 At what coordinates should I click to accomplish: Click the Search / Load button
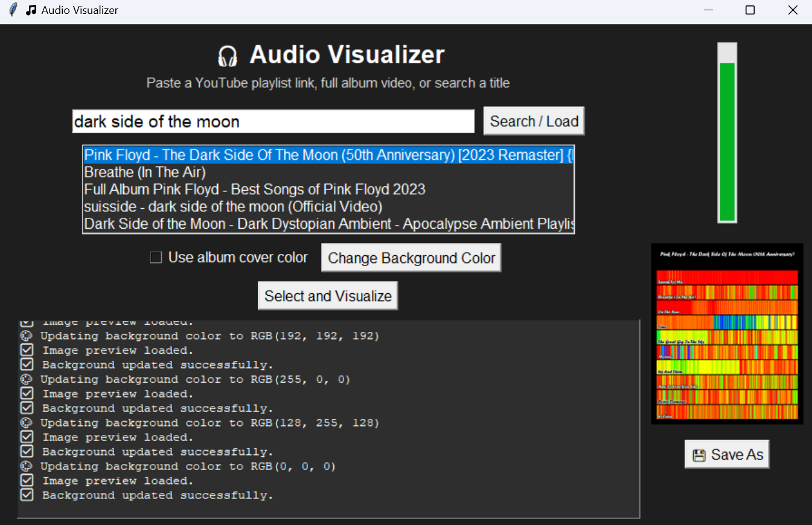coord(534,121)
